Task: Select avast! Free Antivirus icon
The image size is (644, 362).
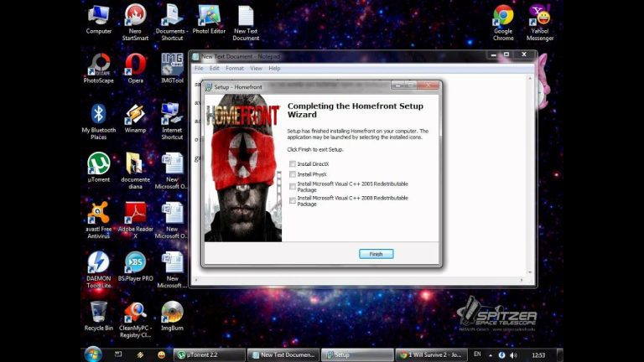Action: click(99, 220)
